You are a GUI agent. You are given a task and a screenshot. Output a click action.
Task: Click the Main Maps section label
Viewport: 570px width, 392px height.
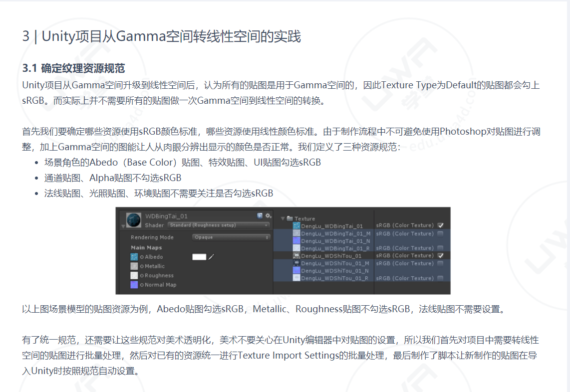(146, 247)
